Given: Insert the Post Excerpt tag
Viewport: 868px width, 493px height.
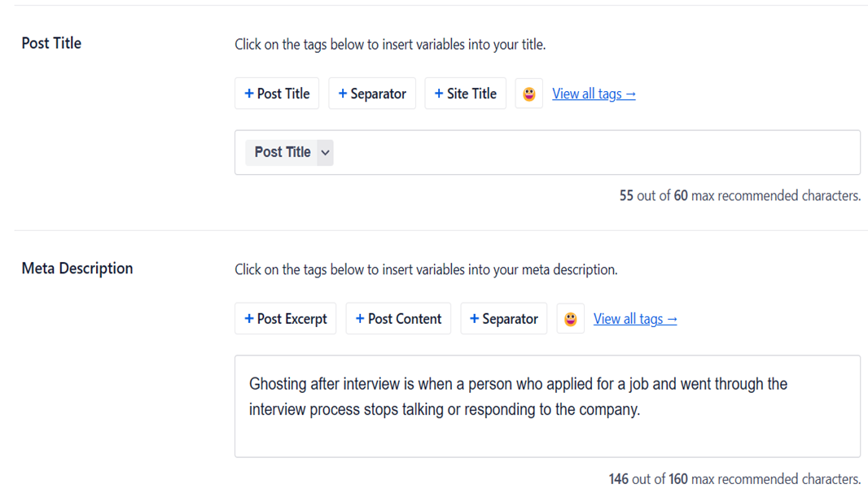Looking at the screenshot, I should coord(286,319).
